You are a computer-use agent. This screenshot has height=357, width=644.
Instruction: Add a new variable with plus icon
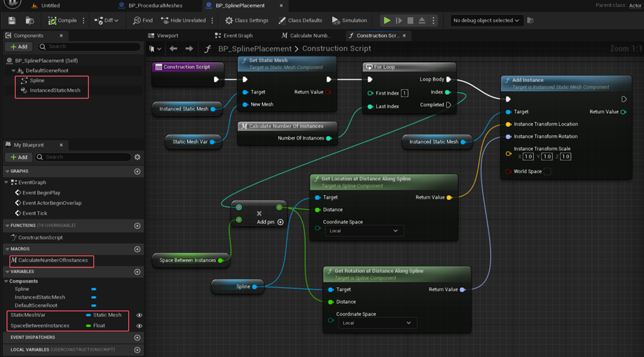point(137,272)
